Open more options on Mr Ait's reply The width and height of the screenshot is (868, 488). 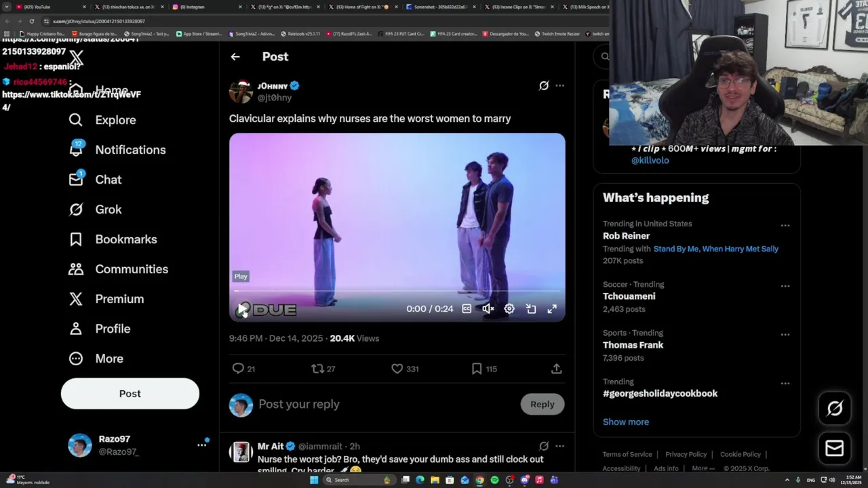[559, 447]
